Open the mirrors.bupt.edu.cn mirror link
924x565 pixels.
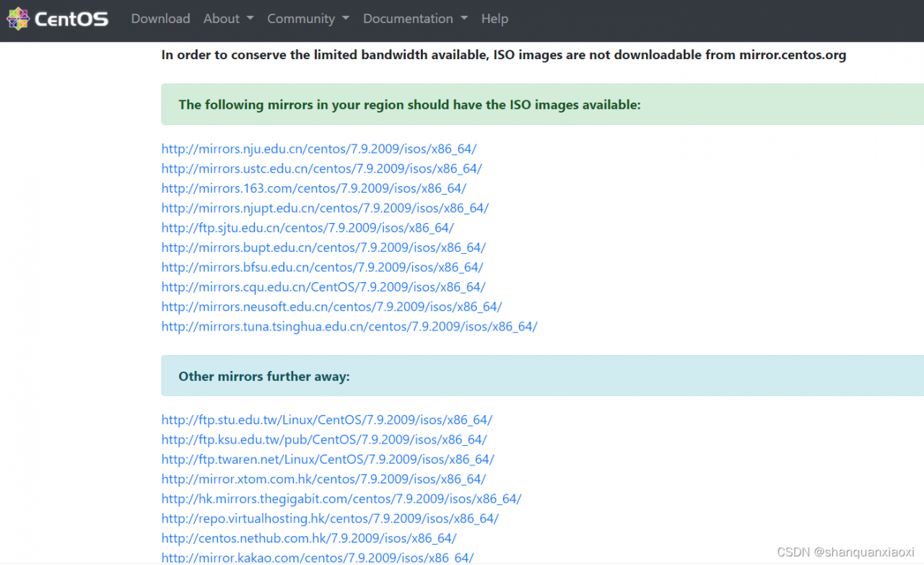[323, 248]
